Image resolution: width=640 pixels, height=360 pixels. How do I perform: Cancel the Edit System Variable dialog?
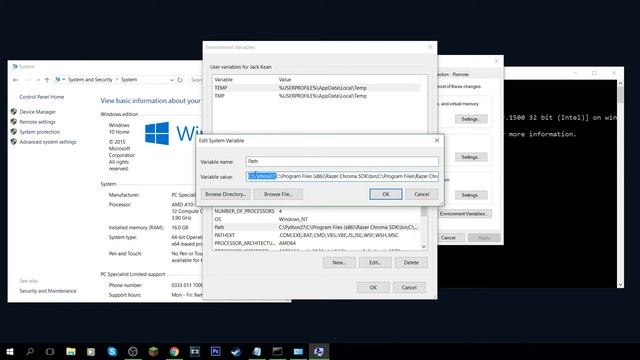pos(422,194)
